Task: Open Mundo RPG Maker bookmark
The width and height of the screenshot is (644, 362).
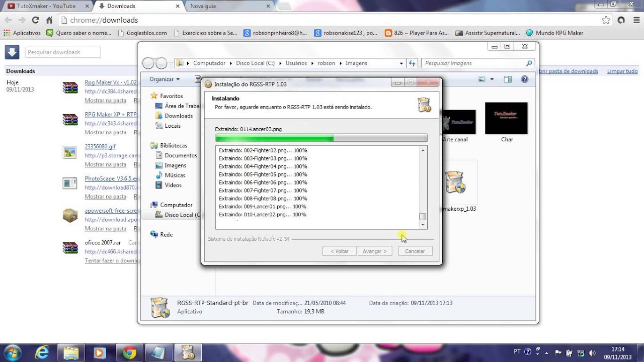Action: coord(554,33)
